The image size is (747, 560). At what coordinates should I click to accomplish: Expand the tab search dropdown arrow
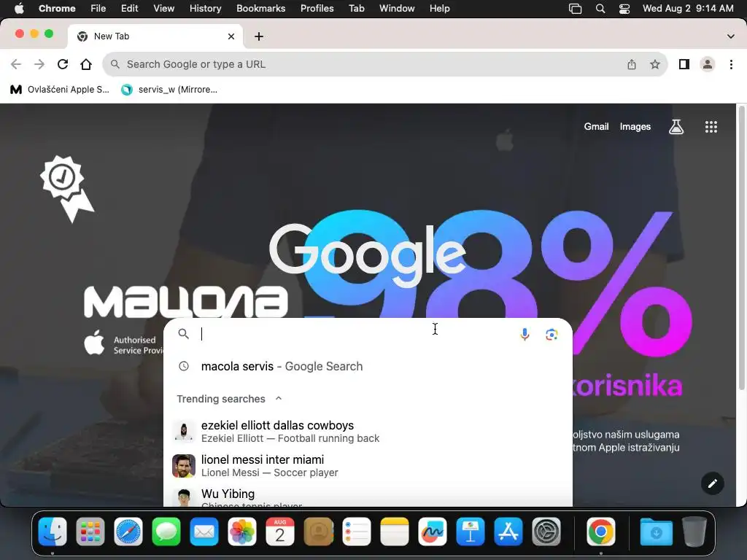731,36
